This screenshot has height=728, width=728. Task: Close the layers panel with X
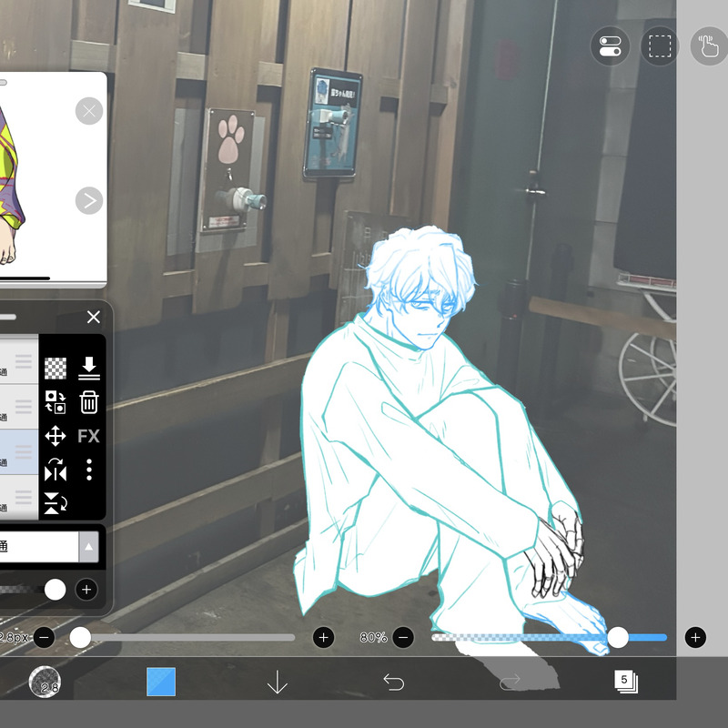pos(94,317)
